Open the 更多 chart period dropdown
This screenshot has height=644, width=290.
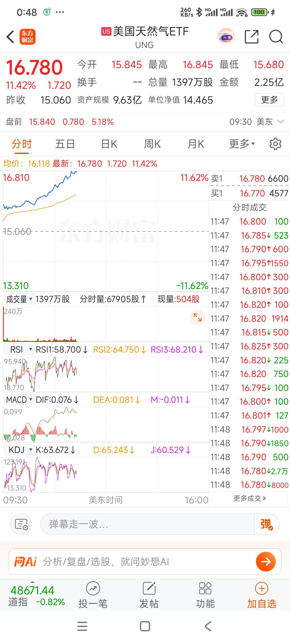click(242, 144)
